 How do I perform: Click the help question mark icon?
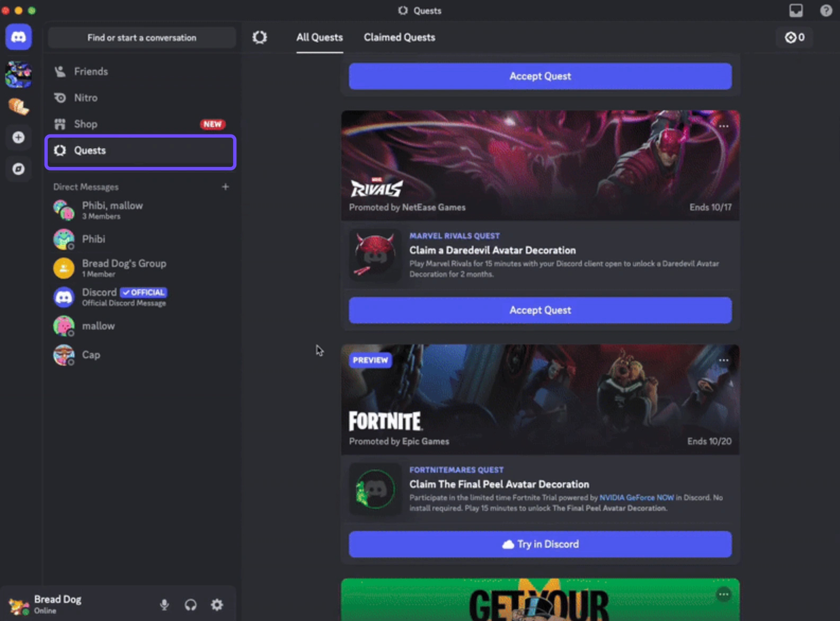(826, 11)
